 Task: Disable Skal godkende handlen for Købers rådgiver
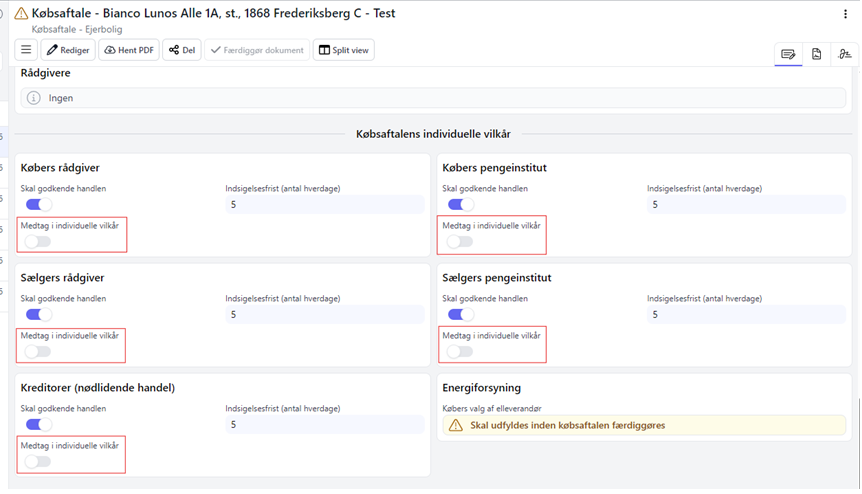(x=38, y=204)
